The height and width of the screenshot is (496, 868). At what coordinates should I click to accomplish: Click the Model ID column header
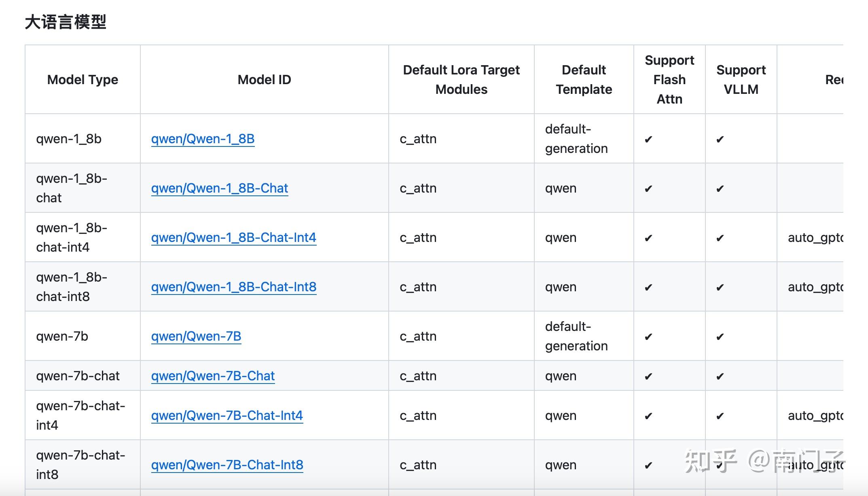coord(264,80)
